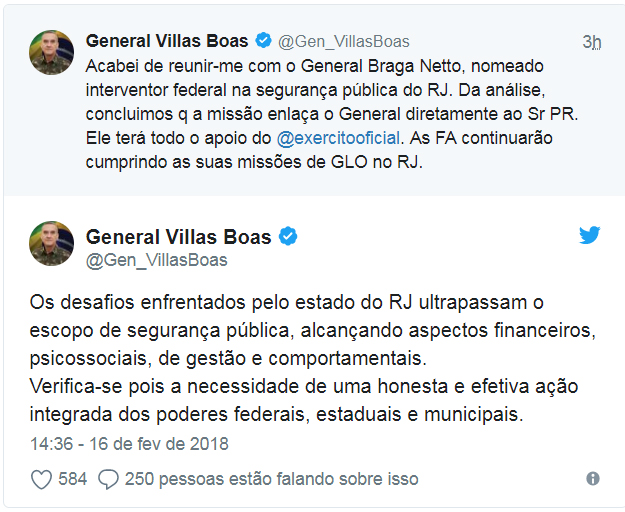Open the profile photo in the quoted tweet
The width and height of the screenshot is (625, 512).
51,51
